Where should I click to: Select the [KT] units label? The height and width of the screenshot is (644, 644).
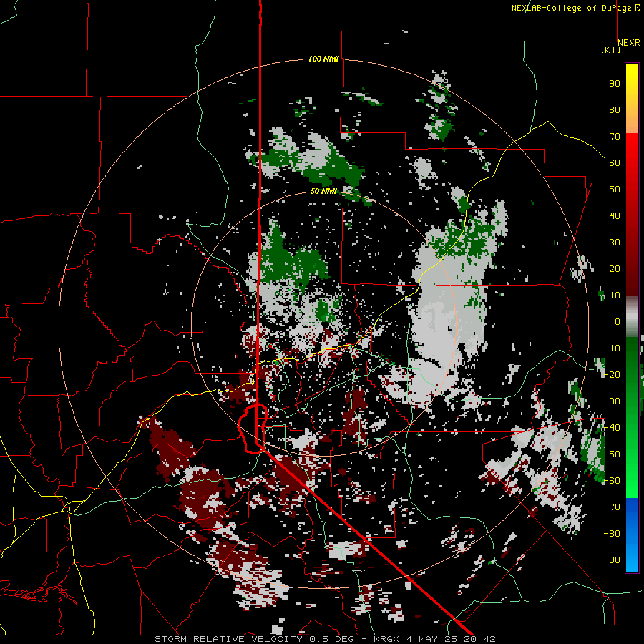point(610,49)
